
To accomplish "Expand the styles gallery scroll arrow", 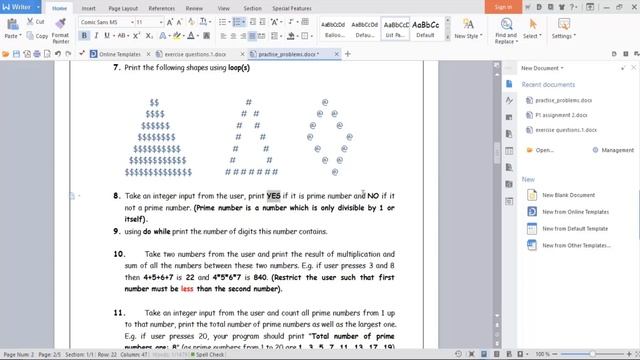I will [447, 37].
